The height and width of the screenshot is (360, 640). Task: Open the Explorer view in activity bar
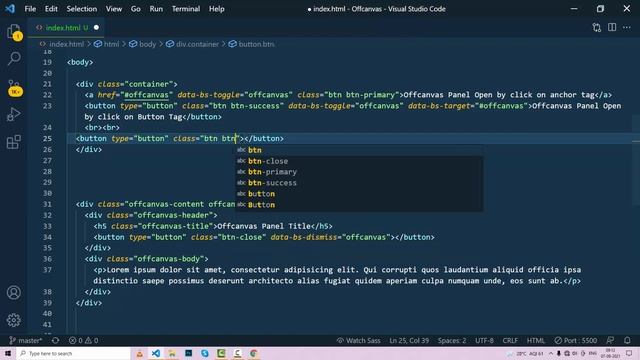pos(14,31)
